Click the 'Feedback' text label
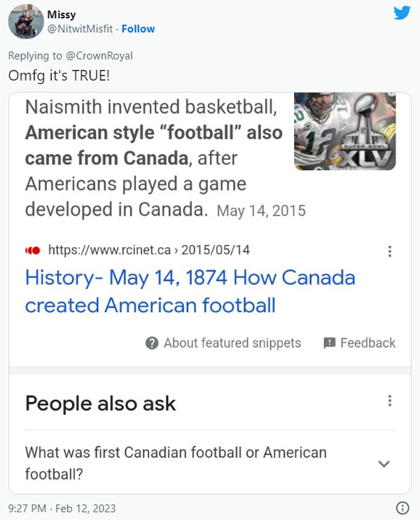This screenshot has width=420, height=520. pyautogui.click(x=367, y=343)
